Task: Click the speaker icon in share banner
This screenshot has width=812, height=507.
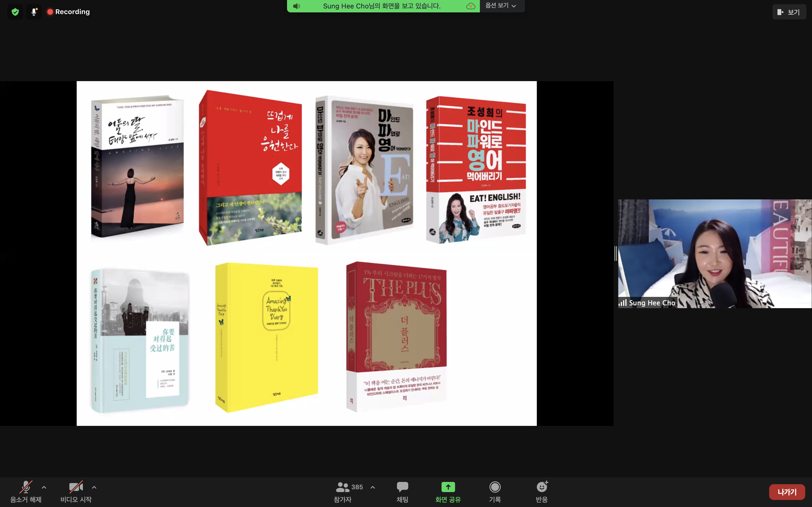Action: coord(296,6)
